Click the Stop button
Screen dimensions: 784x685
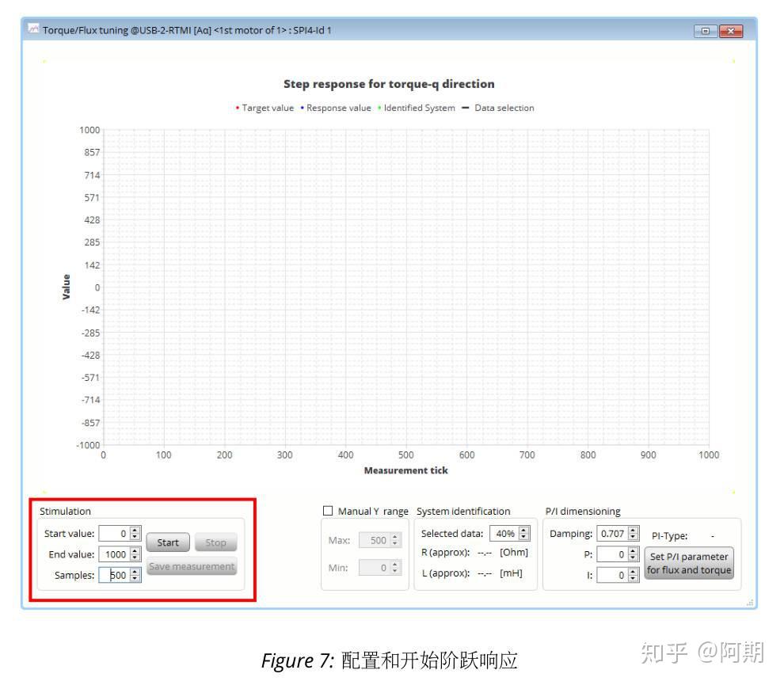point(215,542)
